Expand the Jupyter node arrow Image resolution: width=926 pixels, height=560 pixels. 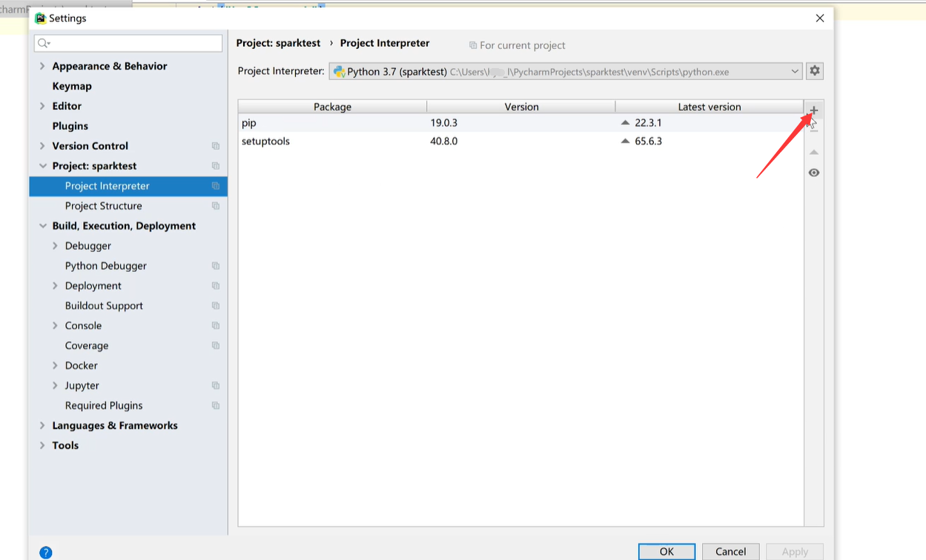click(55, 386)
